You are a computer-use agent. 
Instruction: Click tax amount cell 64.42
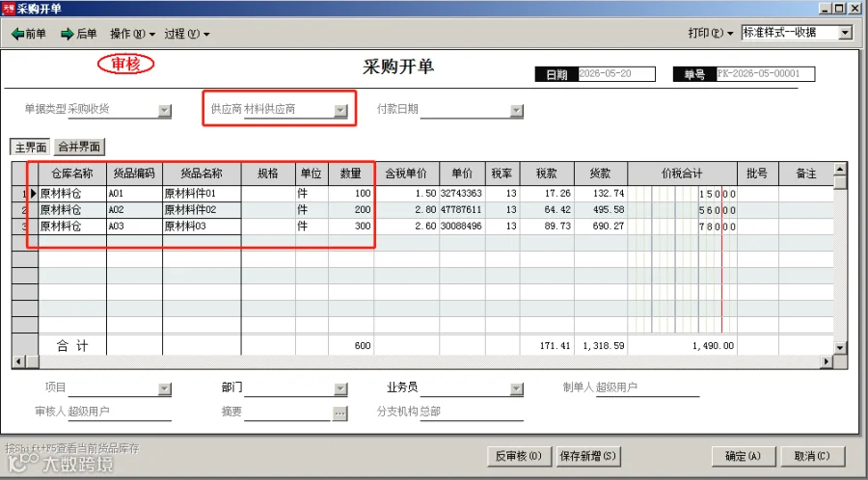click(x=547, y=210)
